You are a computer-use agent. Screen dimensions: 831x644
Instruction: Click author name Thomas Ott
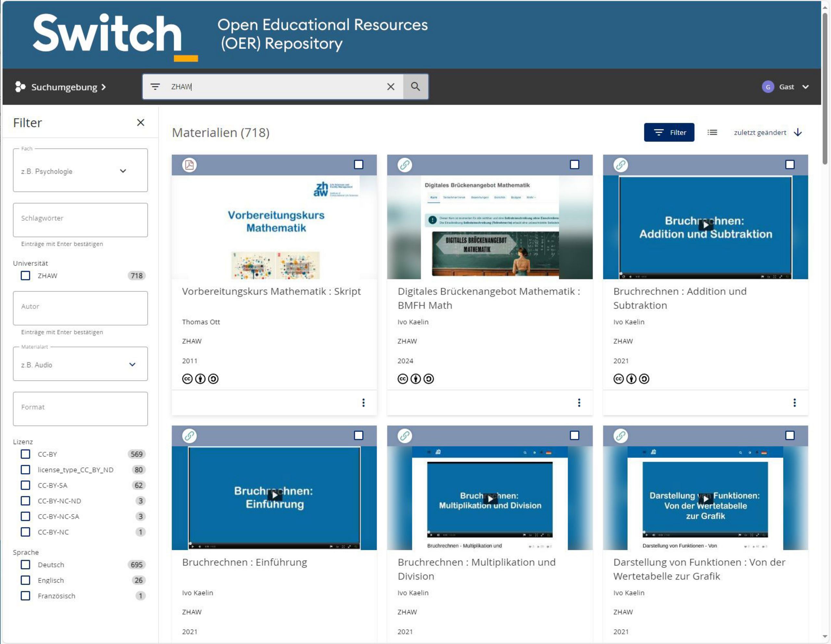coord(201,322)
